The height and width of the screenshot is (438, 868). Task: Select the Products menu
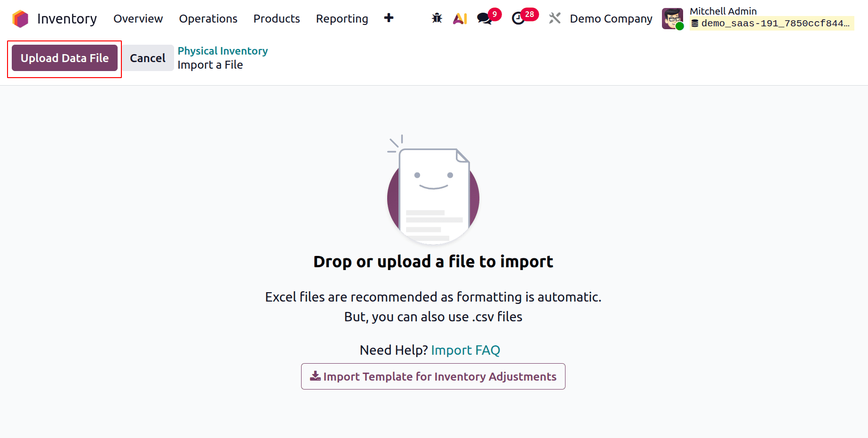coord(277,19)
